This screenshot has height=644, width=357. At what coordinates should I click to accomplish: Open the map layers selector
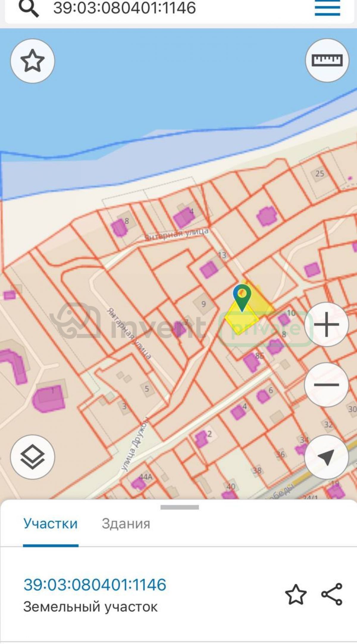tap(32, 457)
